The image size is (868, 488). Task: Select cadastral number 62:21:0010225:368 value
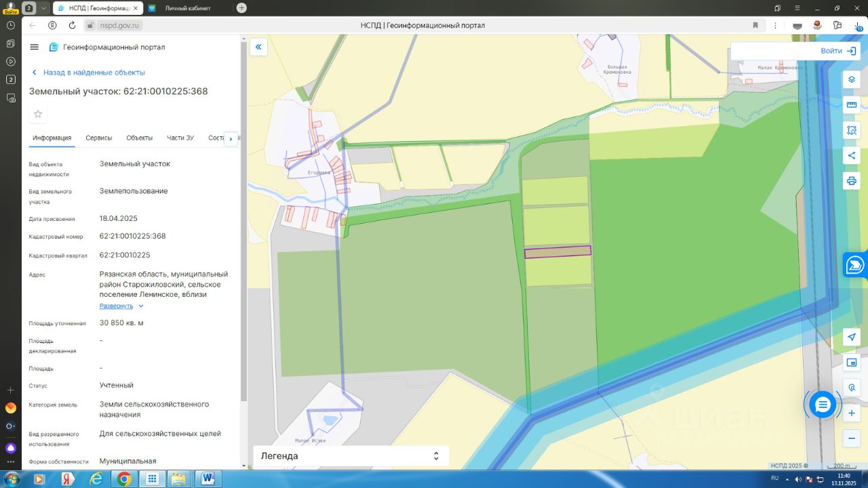(133, 236)
